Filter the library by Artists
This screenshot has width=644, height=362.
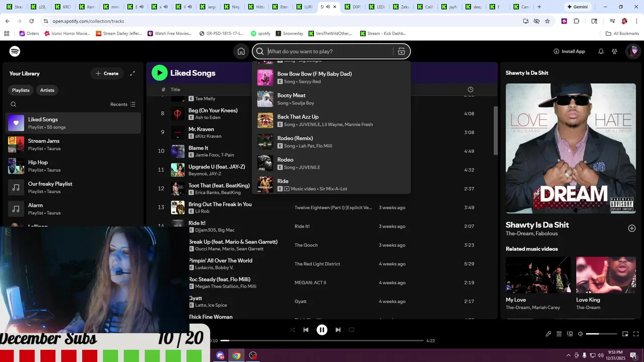click(47, 90)
